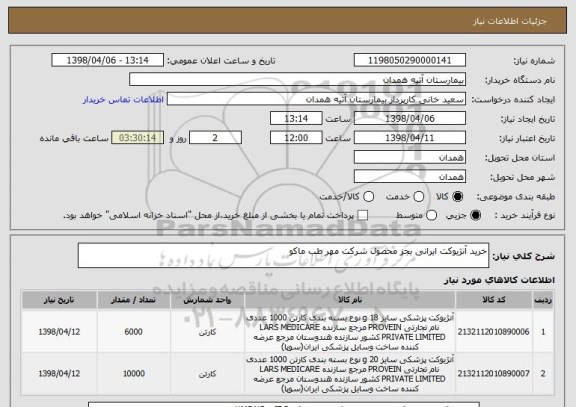576x407 pixels.
Task: Click the validity date field 1398/04/11
Action: [x=410, y=138]
